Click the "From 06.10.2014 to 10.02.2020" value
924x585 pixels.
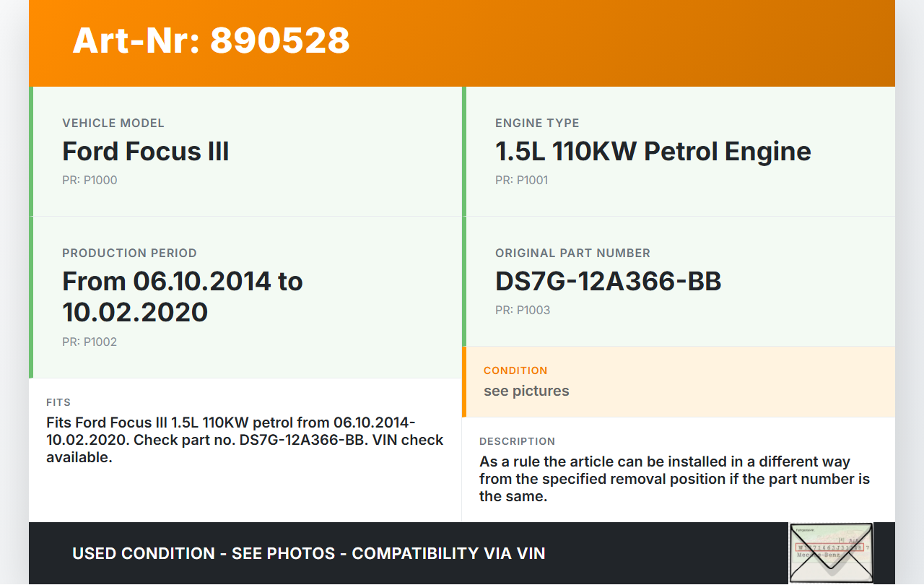183,296
